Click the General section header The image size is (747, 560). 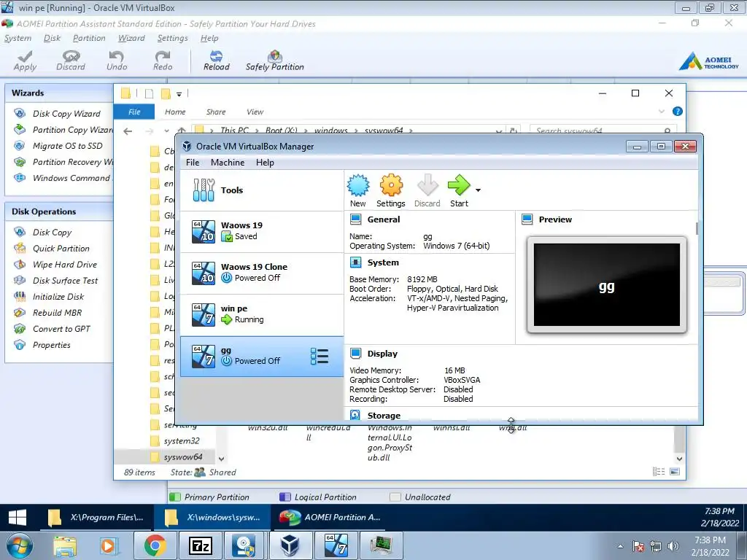coord(384,219)
